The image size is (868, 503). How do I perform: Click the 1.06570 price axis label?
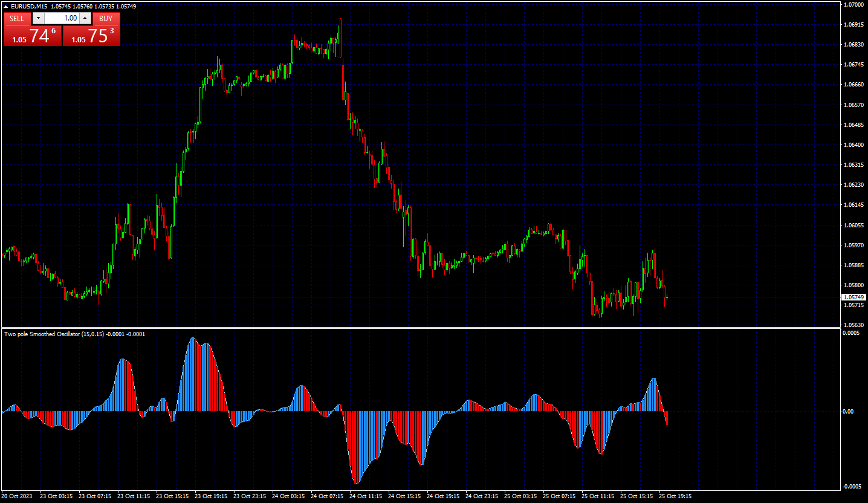pos(853,105)
